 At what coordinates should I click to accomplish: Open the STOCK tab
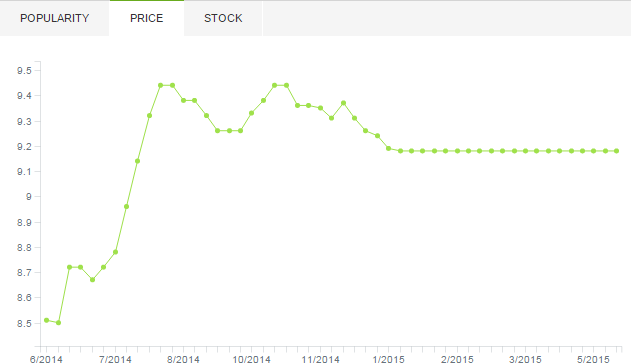223,18
